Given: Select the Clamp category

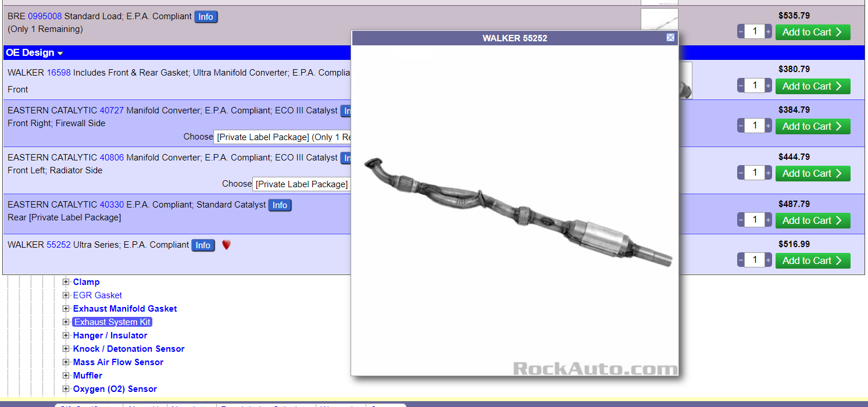Looking at the screenshot, I should coord(86,282).
